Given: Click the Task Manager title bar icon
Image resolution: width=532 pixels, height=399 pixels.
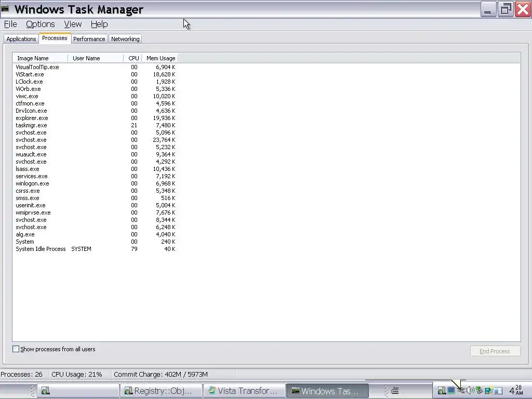Looking at the screenshot, I should pyautogui.click(x=5, y=8).
